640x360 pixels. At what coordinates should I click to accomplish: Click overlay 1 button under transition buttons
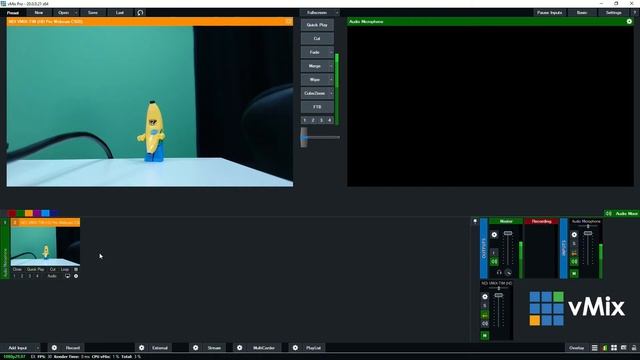click(305, 120)
